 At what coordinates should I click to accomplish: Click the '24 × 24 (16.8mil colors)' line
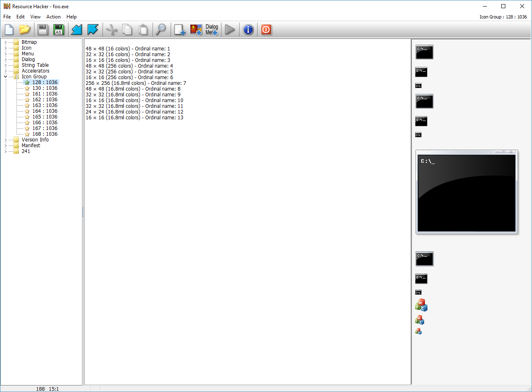(135, 112)
